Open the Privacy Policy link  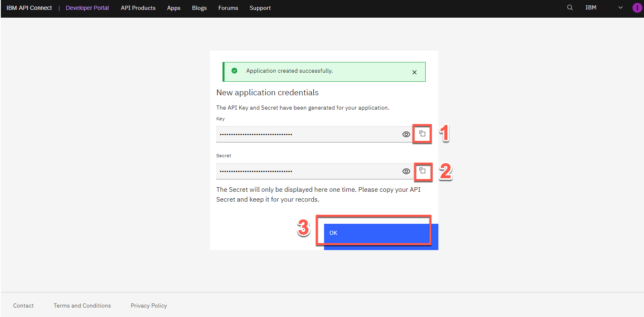coord(149,306)
